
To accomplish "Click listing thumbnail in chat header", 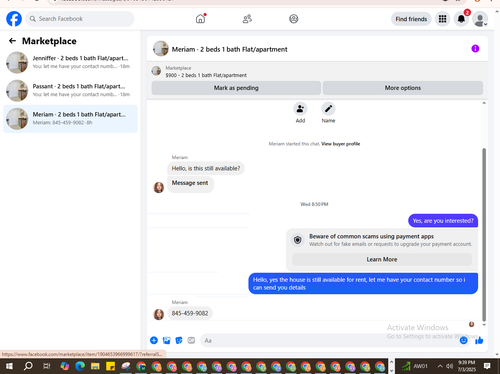I will point(161,49).
